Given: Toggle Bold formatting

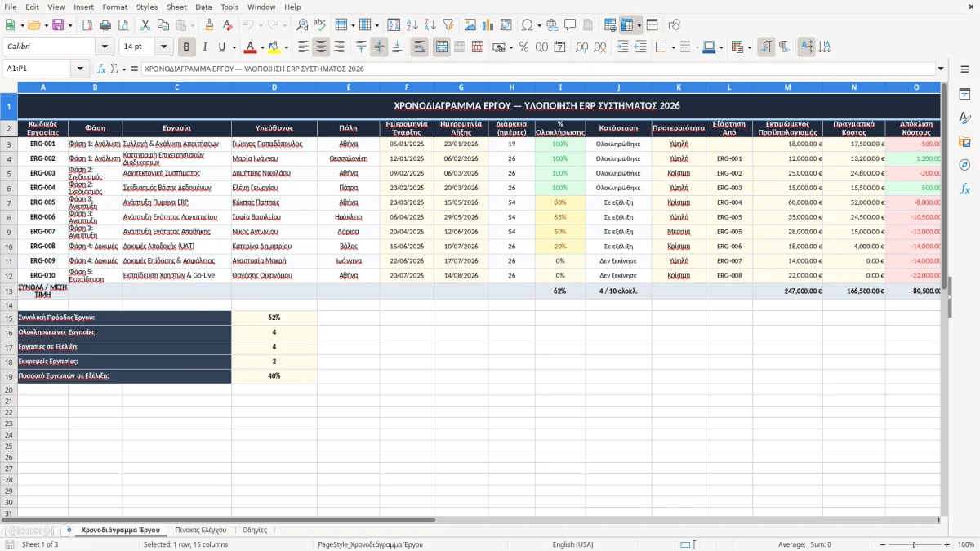Looking at the screenshot, I should [186, 47].
